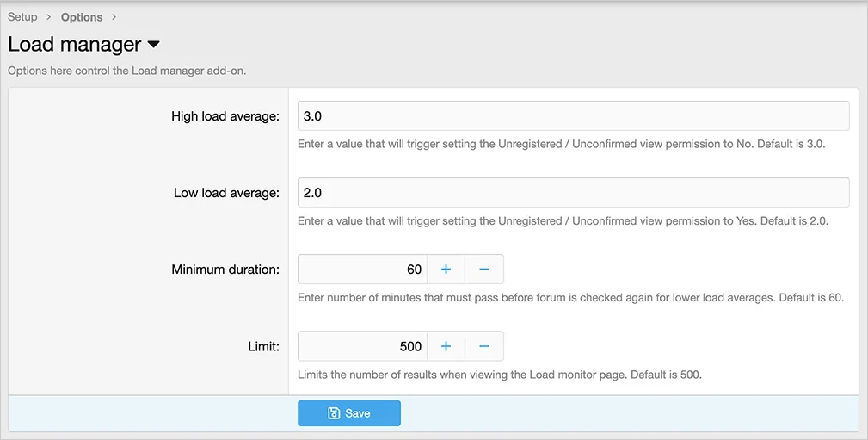Expand the Load manager dropdown arrow

click(x=154, y=45)
